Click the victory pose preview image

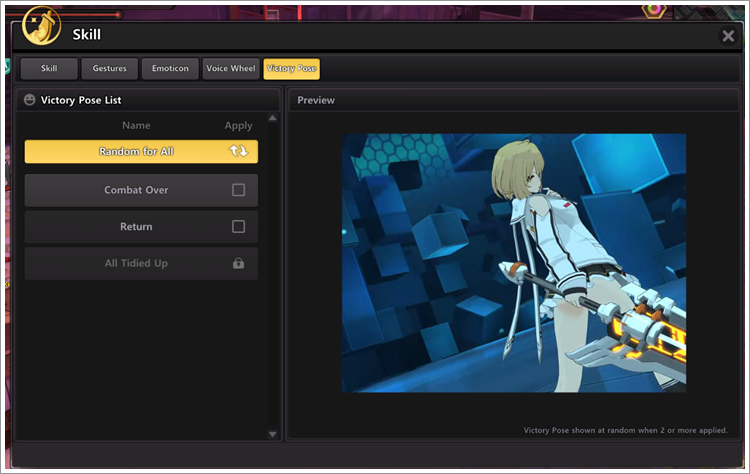[514, 263]
